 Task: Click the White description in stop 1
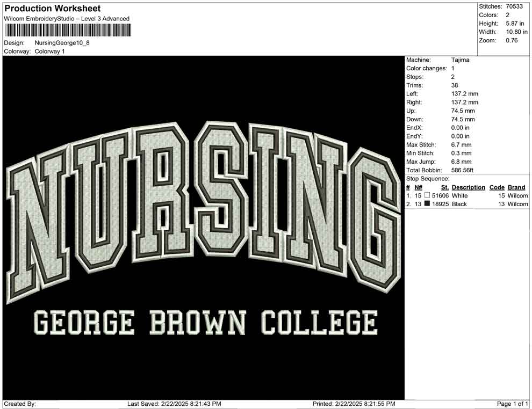click(x=460, y=195)
